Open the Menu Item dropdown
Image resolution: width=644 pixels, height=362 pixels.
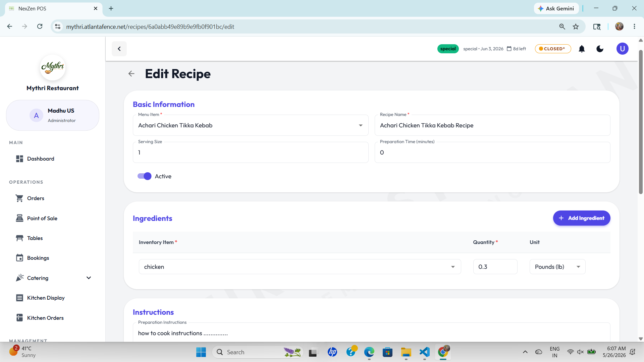(251, 125)
